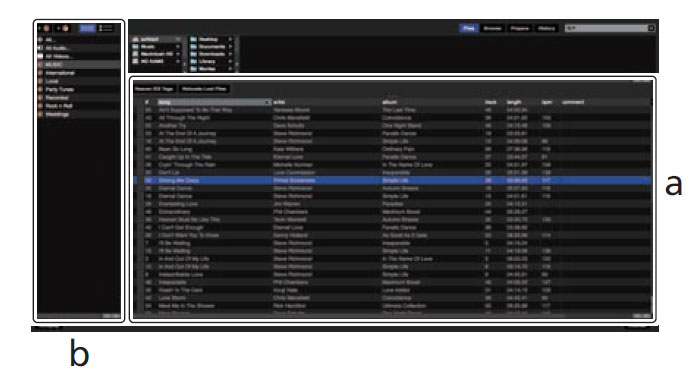Screen dimensions: 689x371
Task: Expand the Music folder arrow
Action: click(x=178, y=47)
